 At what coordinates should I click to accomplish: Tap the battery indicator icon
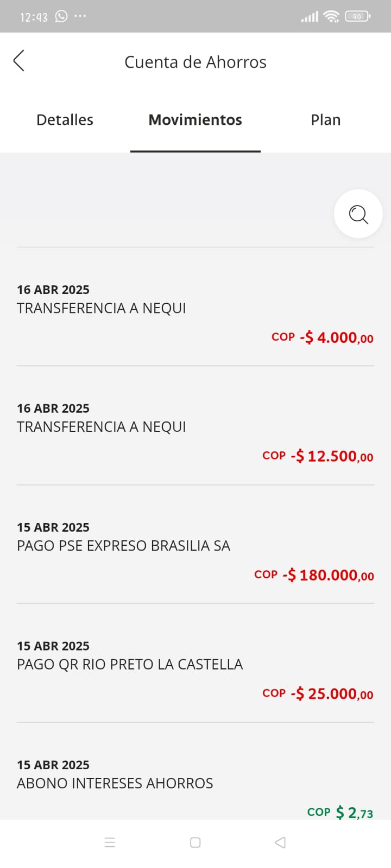tap(357, 16)
